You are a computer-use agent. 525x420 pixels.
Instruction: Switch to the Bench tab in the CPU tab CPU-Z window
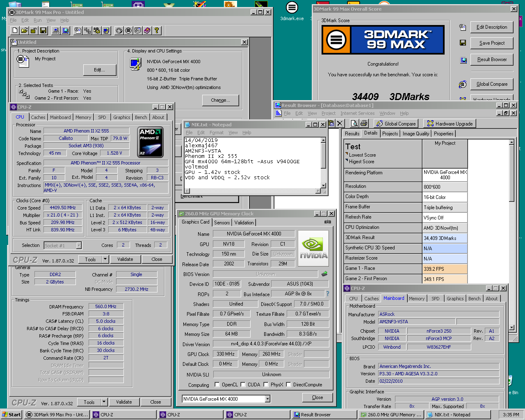[141, 117]
